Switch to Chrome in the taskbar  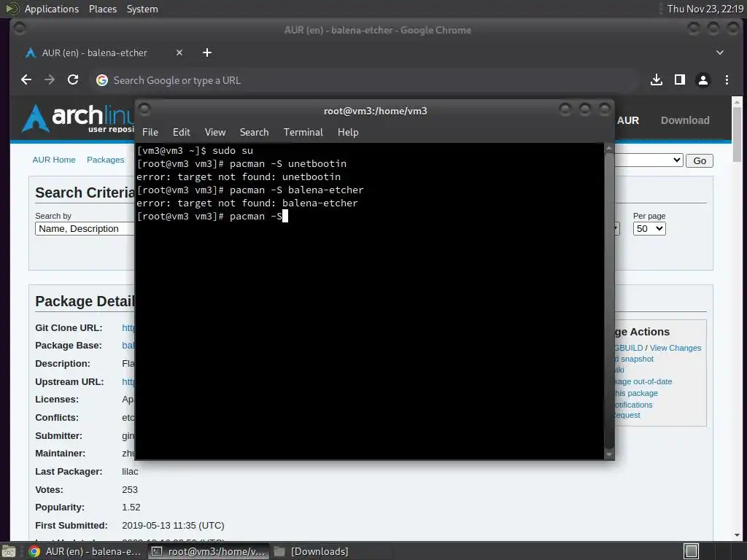pyautogui.click(x=86, y=551)
